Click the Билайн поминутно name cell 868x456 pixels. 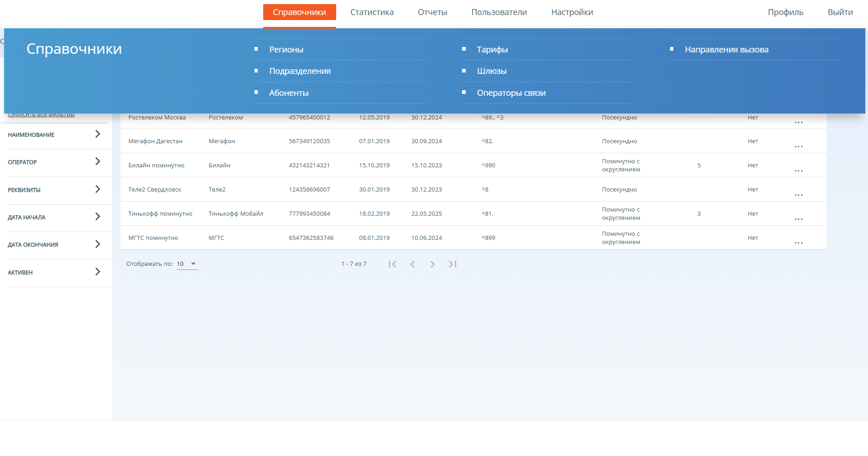156,166
